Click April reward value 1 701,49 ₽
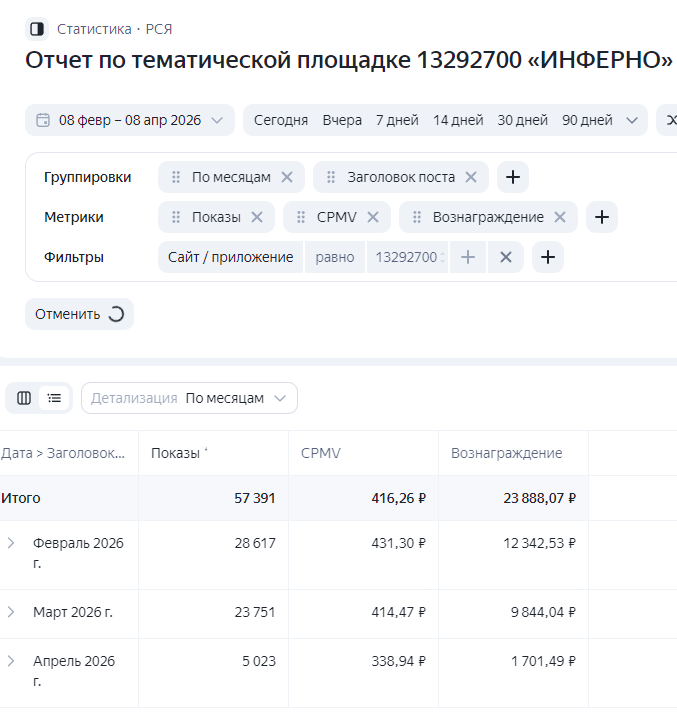 tap(544, 661)
